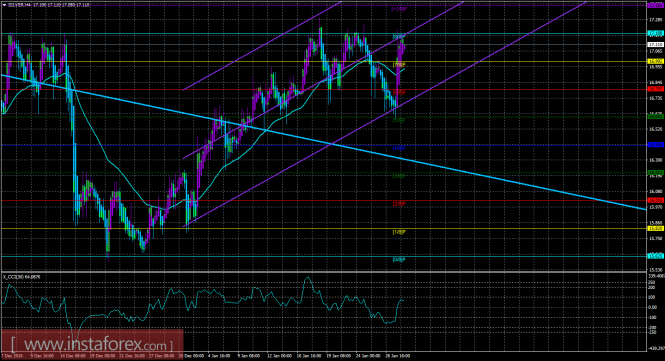Click the 4 Jan 16:00 time axis label
Image resolution: width=665 pixels, height=361 pixels.
[220, 356]
